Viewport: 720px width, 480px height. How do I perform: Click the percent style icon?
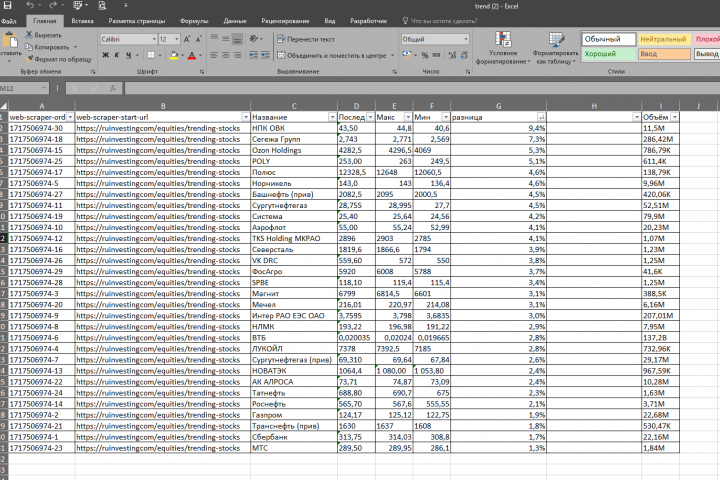pos(425,55)
